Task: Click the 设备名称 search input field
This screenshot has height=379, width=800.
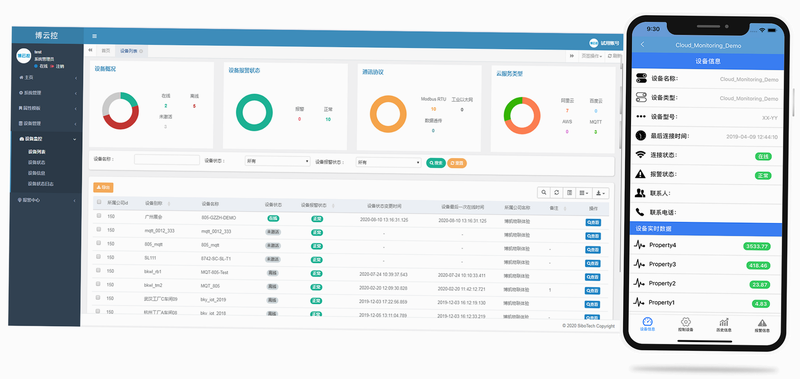Action: 167,160
